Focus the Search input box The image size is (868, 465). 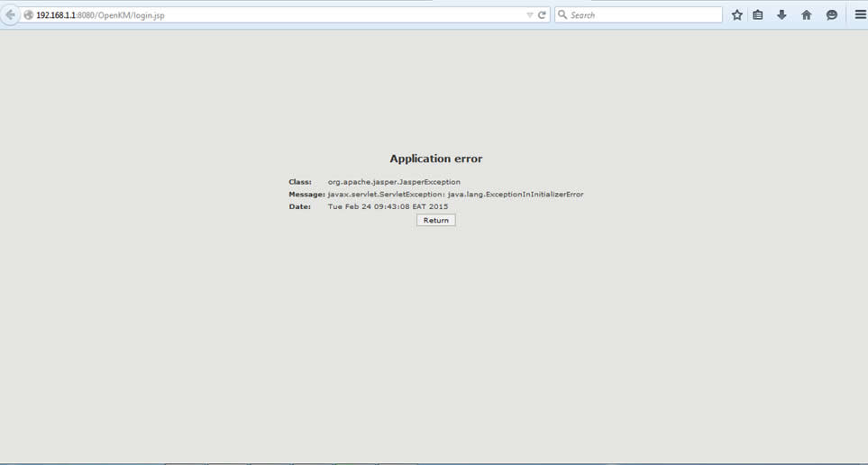coord(644,15)
